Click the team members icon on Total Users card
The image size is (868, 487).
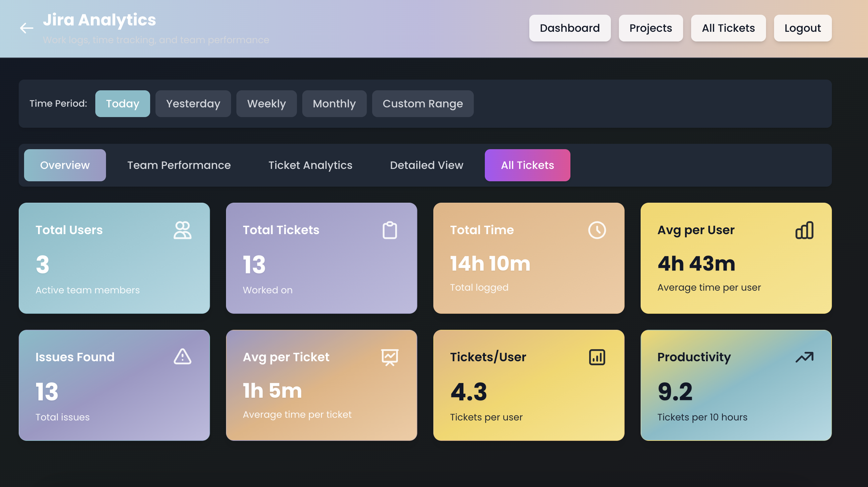(182, 230)
